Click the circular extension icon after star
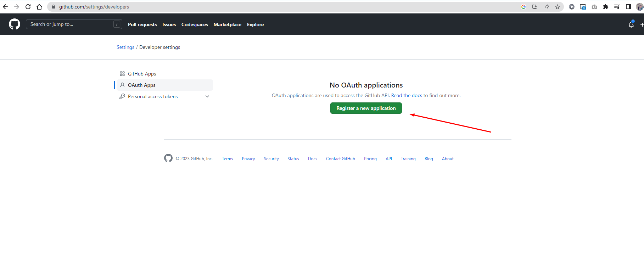This screenshot has width=644, height=264. 572,7
